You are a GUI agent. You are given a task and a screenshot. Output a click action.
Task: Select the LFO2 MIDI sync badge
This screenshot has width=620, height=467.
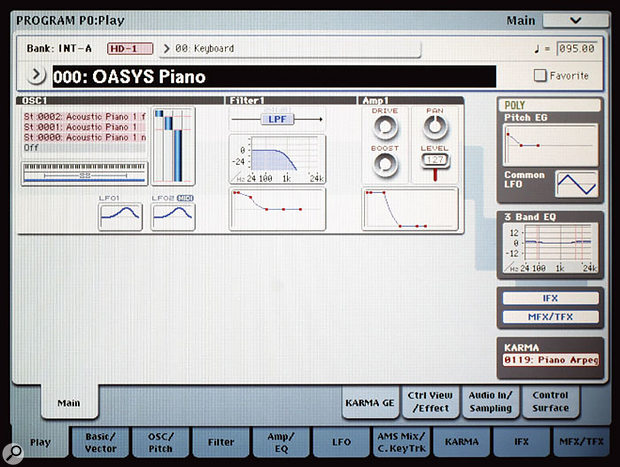[185, 198]
